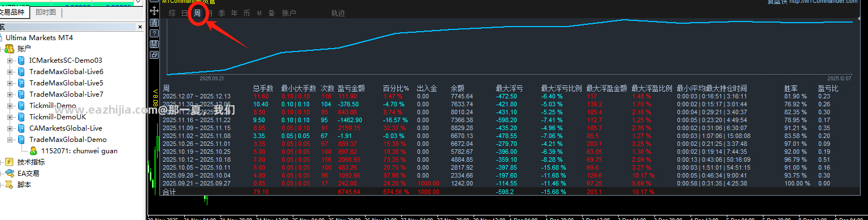Open the 季 quarterly tab
This screenshot has height=220, width=868.
222,12
